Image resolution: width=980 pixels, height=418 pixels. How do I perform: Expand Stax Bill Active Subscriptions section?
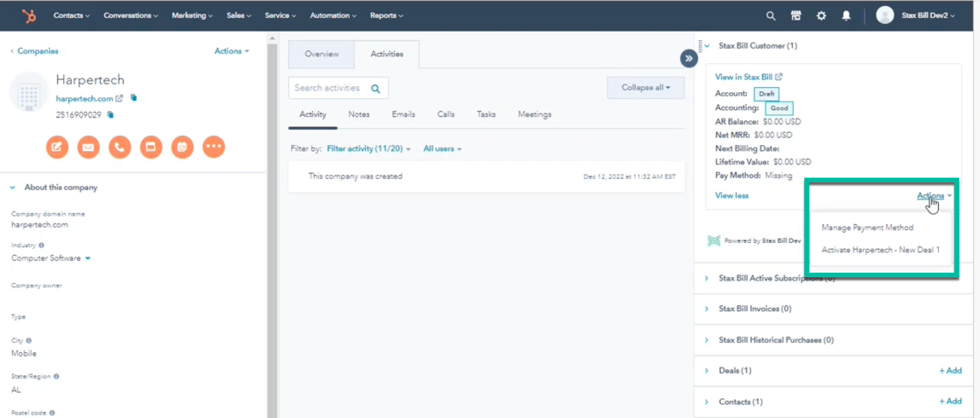tap(707, 278)
